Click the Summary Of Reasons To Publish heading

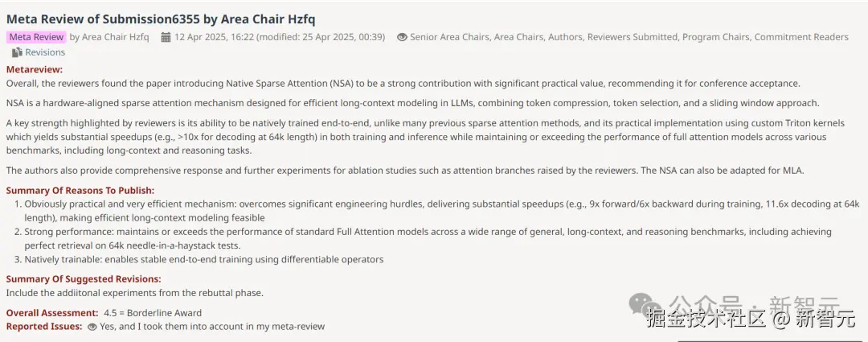pyautogui.click(x=80, y=190)
